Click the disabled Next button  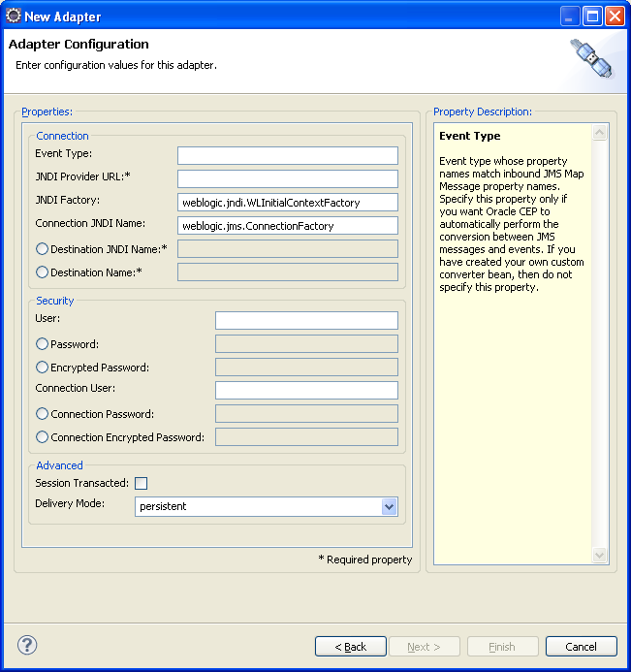point(425,646)
